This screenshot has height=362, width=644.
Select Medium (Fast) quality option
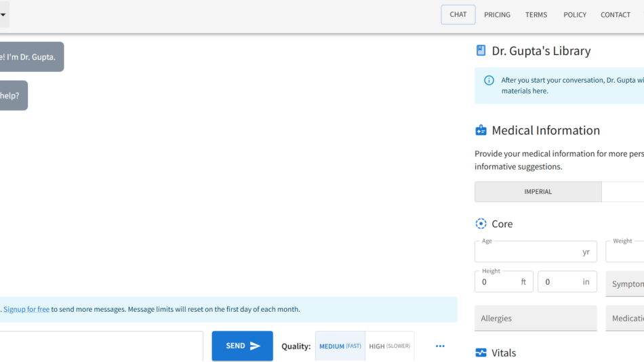pos(340,346)
